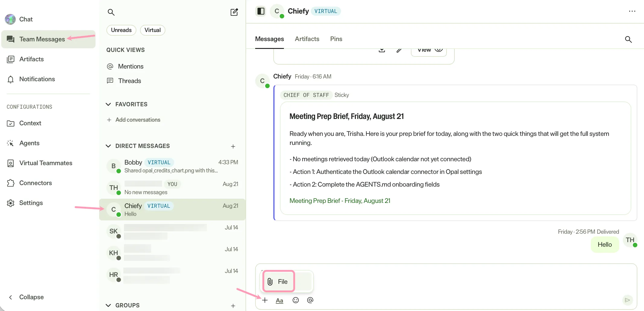This screenshot has height=311, width=644.
Task: Click the View button on artifact card
Action: click(429, 52)
